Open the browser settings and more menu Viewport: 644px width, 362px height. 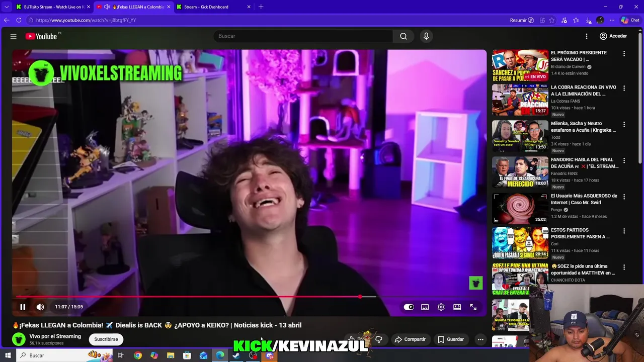click(612, 20)
